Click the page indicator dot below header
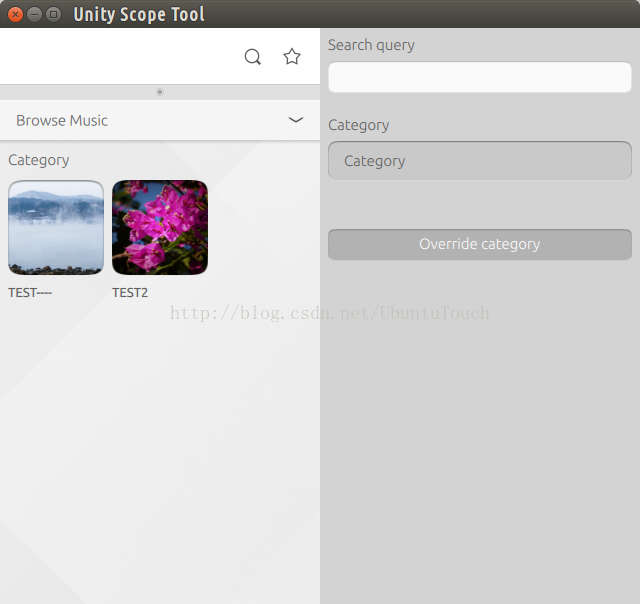 (160, 92)
